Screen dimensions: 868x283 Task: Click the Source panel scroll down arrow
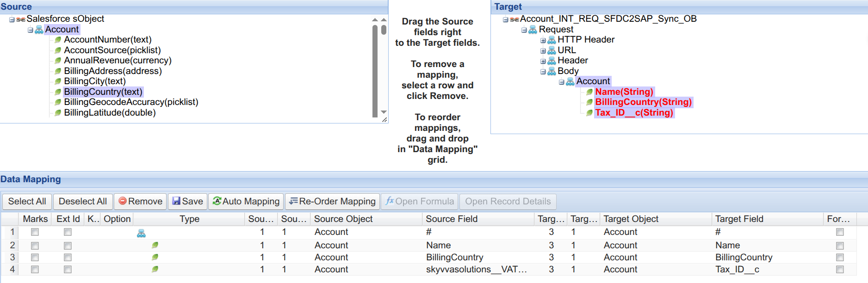[x=384, y=112]
